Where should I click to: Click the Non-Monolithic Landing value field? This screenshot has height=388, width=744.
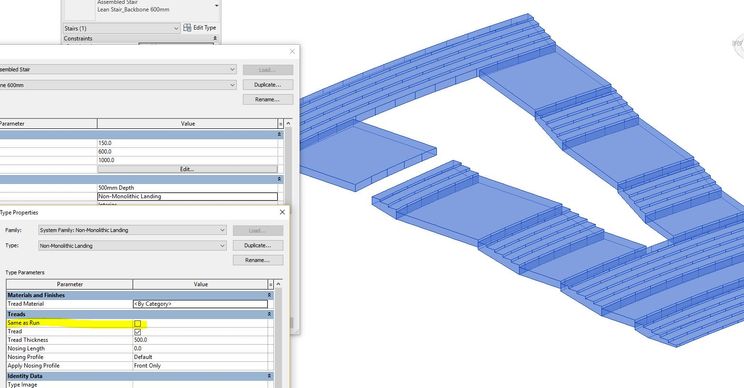click(187, 196)
